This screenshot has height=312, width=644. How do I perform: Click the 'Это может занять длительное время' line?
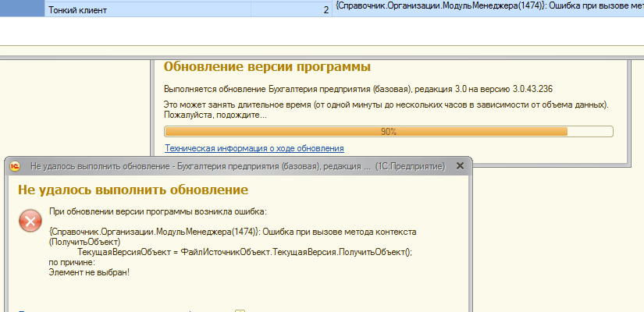pyautogui.click(x=386, y=105)
